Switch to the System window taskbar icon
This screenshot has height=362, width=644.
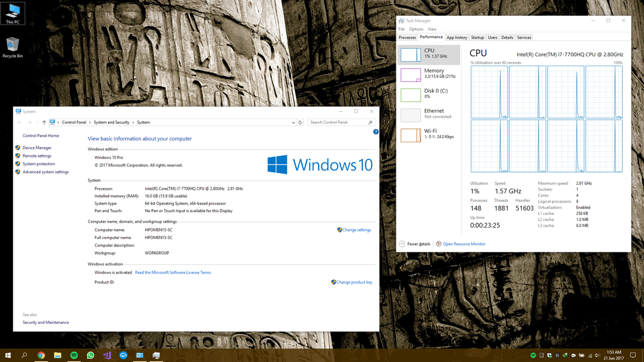click(x=140, y=355)
